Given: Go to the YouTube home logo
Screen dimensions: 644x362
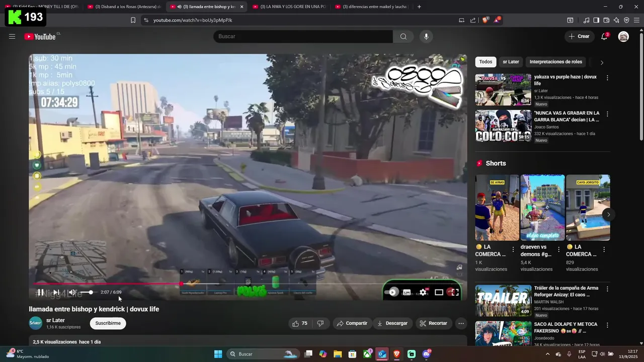Looking at the screenshot, I should (x=40, y=36).
